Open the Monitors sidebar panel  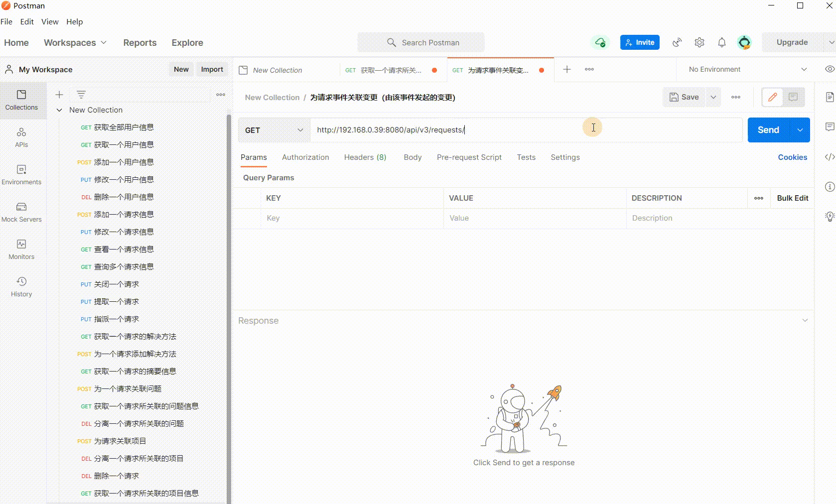(21, 250)
